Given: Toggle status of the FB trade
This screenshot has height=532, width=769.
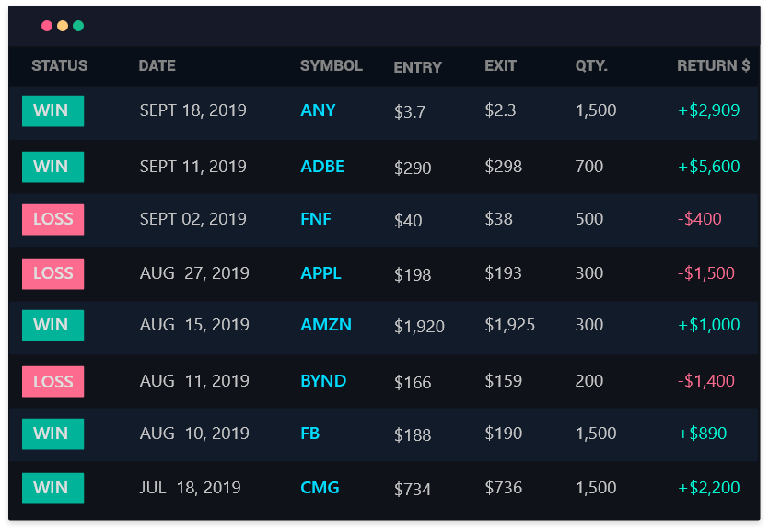Looking at the screenshot, I should click(52, 434).
